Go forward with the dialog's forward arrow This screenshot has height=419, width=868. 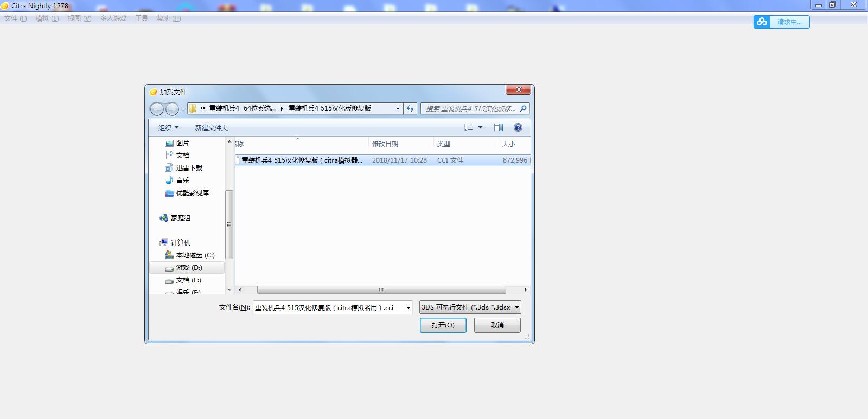coord(172,109)
